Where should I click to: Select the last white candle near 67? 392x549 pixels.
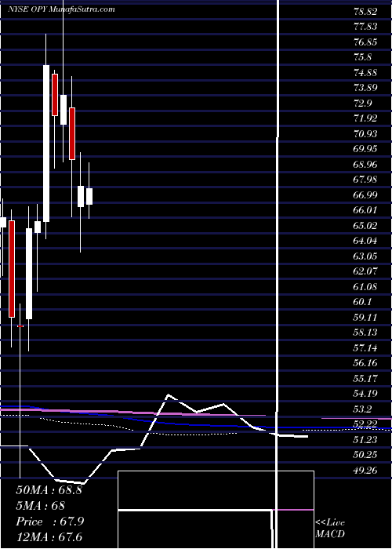pos(89,196)
